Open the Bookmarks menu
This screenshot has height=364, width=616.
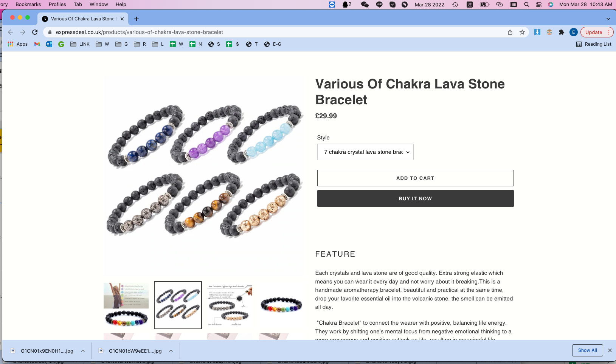point(28,5)
